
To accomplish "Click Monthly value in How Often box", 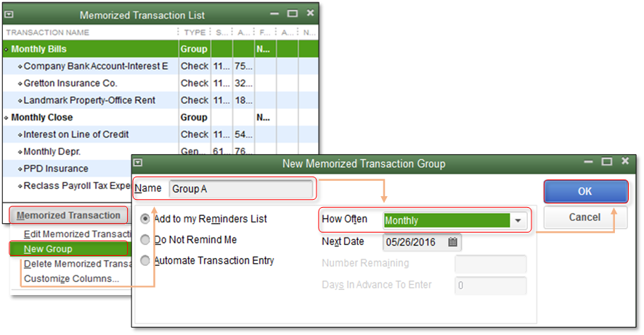I will click(447, 220).
